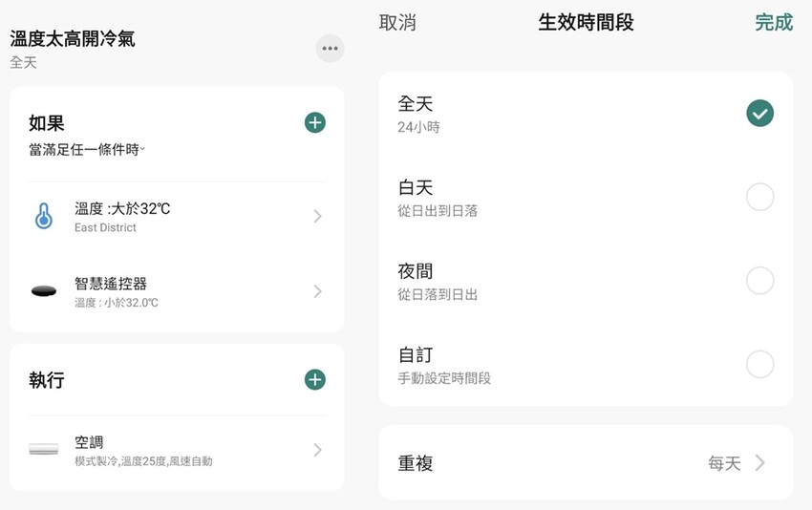Image resolution: width=812 pixels, height=510 pixels.
Task: Open condition mode dropdown 當滿足任一條件時
Action: click(x=87, y=150)
